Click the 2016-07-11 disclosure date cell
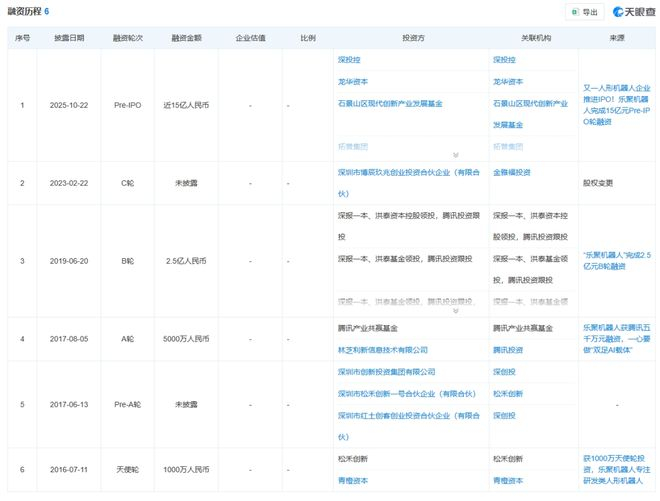The image size is (660, 501). pos(69,469)
